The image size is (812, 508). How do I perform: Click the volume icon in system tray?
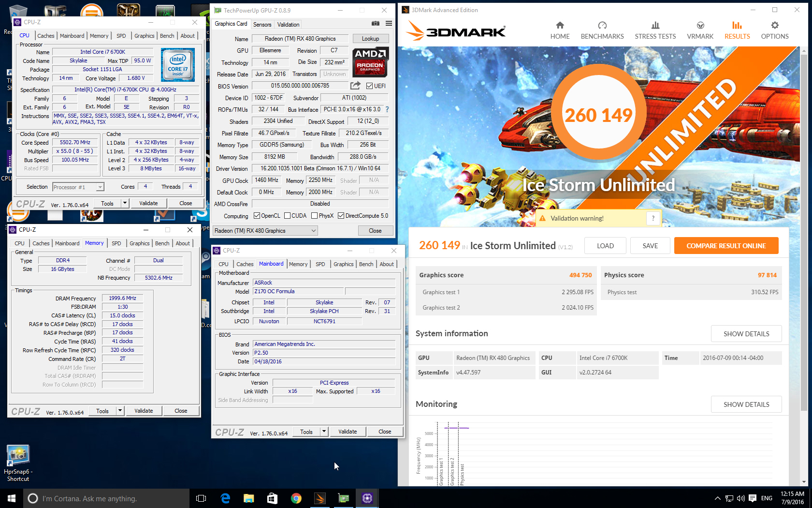740,498
